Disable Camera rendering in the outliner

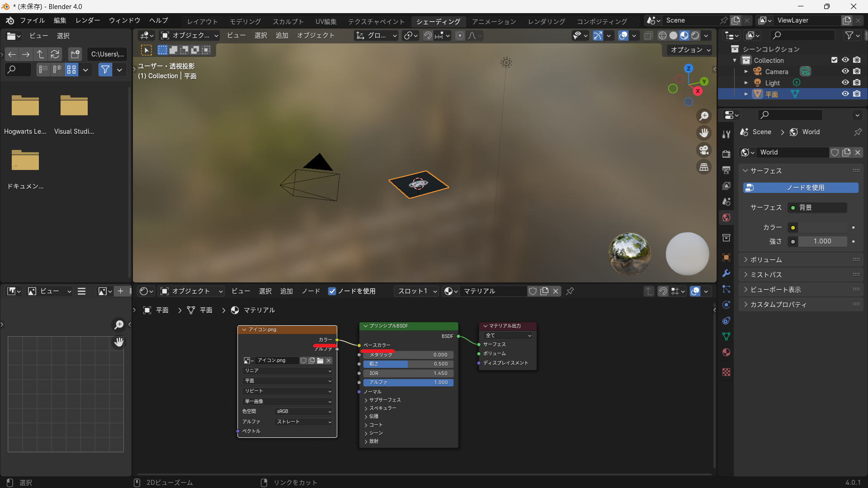857,71
